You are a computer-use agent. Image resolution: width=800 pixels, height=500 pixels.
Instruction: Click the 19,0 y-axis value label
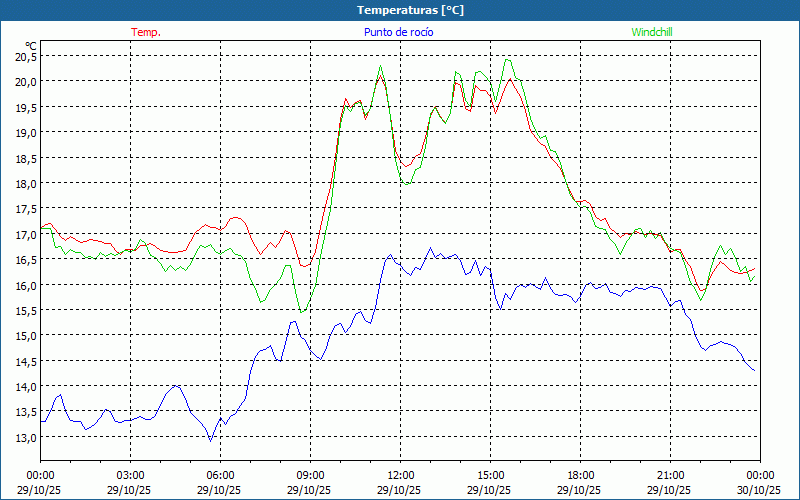(x=25, y=133)
